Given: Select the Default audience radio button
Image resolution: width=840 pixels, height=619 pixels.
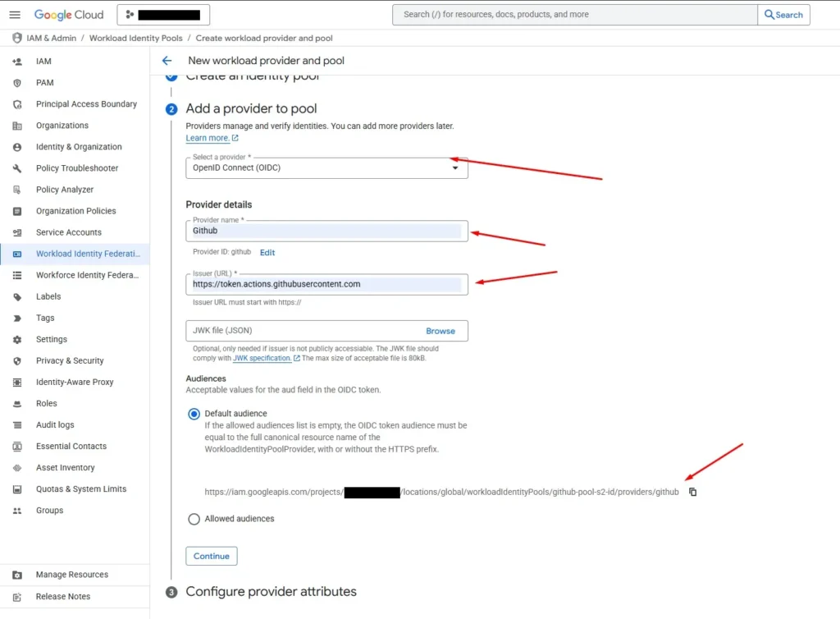Looking at the screenshot, I should click(x=194, y=414).
